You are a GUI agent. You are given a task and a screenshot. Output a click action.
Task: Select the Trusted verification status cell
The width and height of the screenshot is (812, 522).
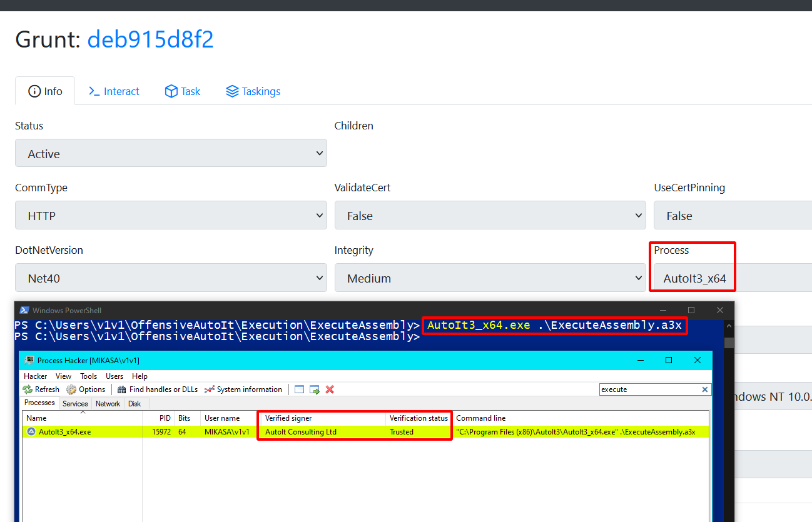[402, 432]
